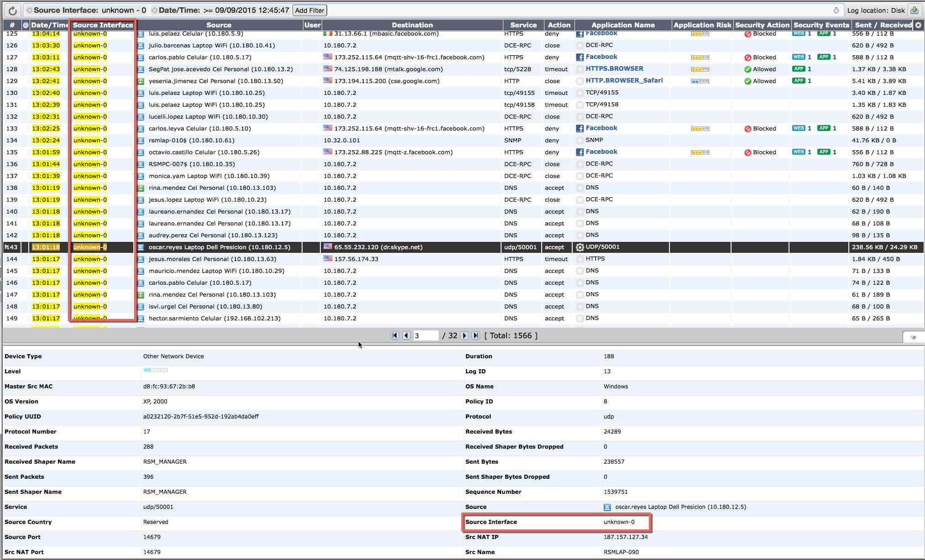Click the Level bar in details pane
Screen dimensions: 925x560
pyautogui.click(x=156, y=371)
